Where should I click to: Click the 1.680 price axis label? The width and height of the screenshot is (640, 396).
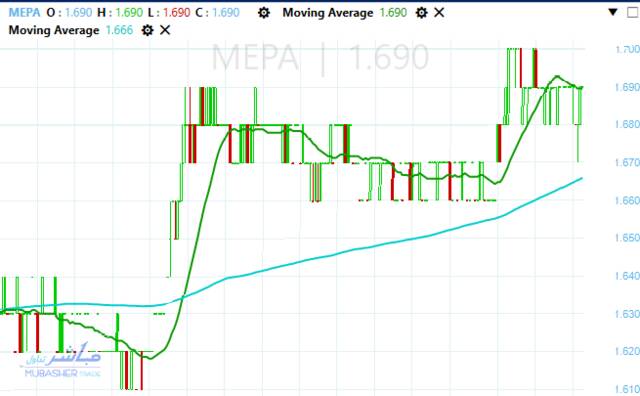(x=627, y=124)
